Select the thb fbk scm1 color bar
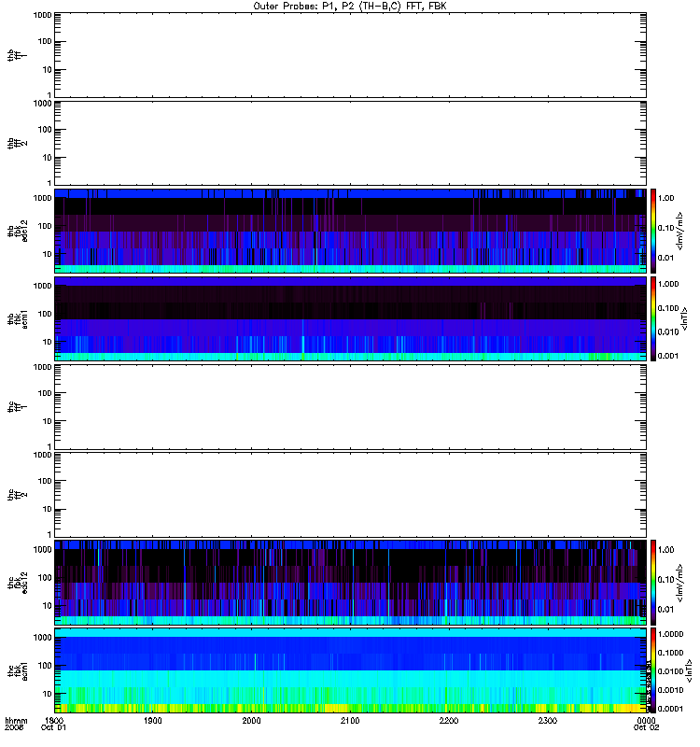The height and width of the screenshot is (747, 700). click(653, 318)
